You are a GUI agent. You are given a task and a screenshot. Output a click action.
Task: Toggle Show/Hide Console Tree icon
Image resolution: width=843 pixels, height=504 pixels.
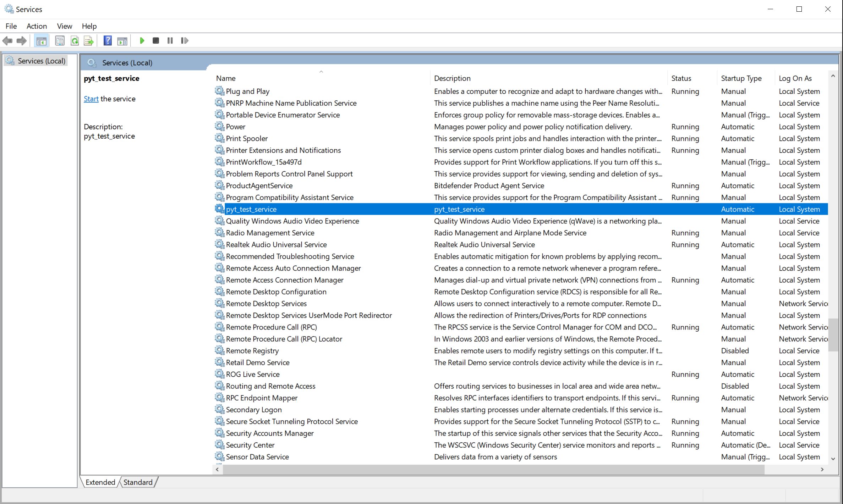(41, 41)
